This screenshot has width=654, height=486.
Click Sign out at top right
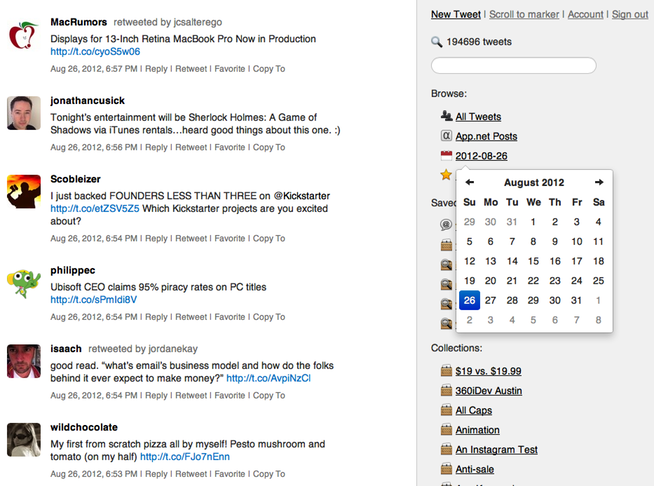(x=629, y=15)
